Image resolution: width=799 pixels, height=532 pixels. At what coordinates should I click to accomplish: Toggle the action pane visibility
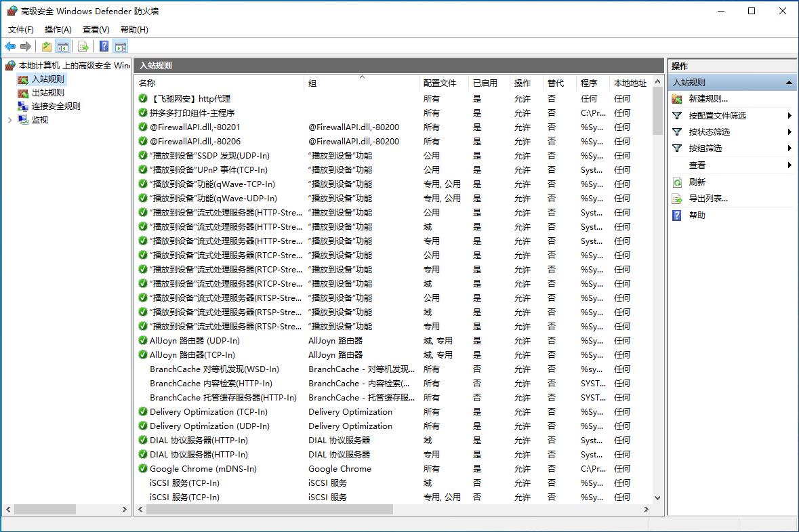pyautogui.click(x=120, y=46)
